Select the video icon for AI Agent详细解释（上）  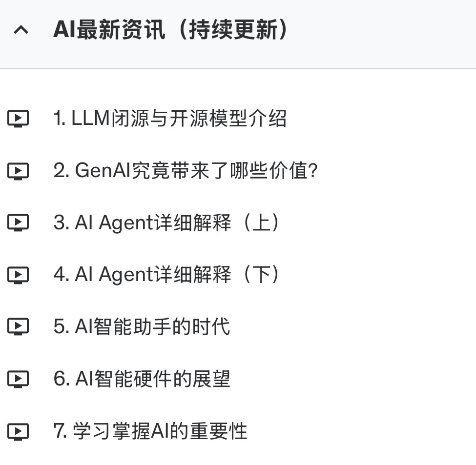coord(18,222)
